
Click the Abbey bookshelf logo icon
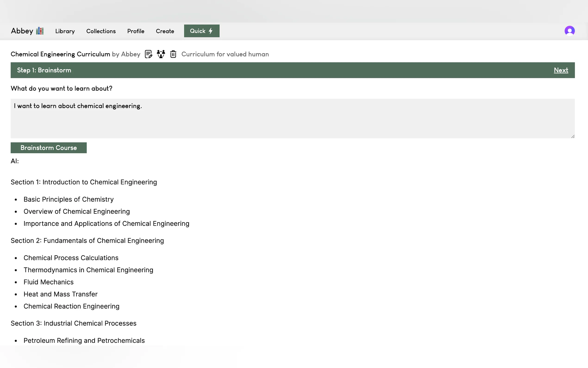click(40, 31)
